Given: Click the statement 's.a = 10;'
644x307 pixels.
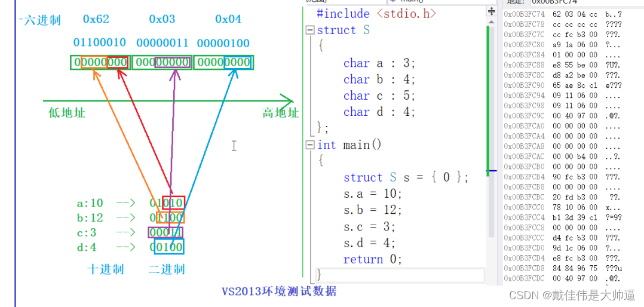Looking at the screenshot, I should pos(373,194).
